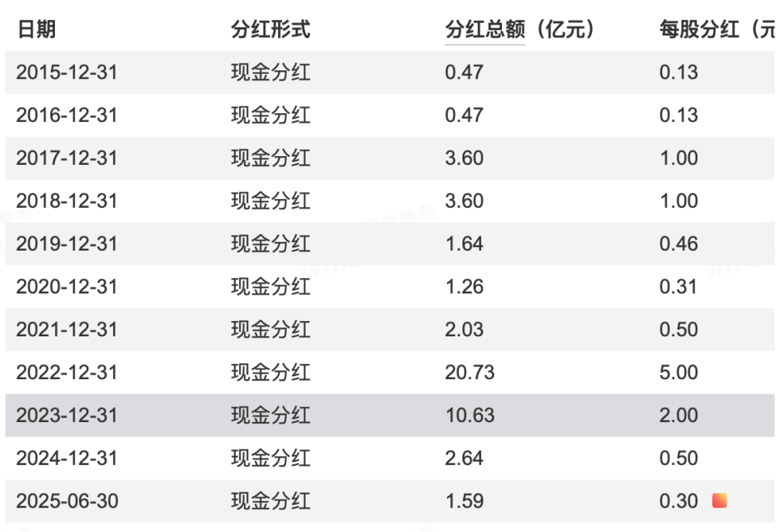Screen dimensions: 776x532
Task: Select the 2021-12-31 date cell
Action: click(67, 329)
